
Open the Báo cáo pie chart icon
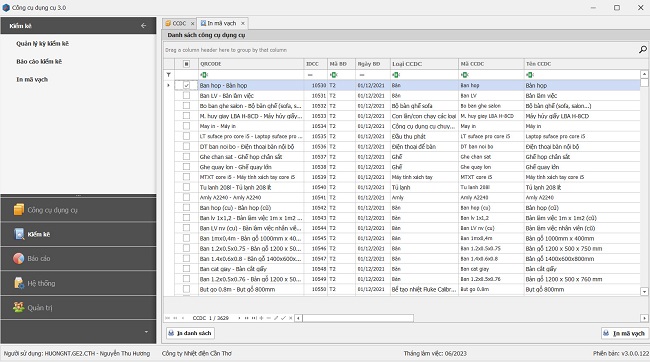pos(19,258)
